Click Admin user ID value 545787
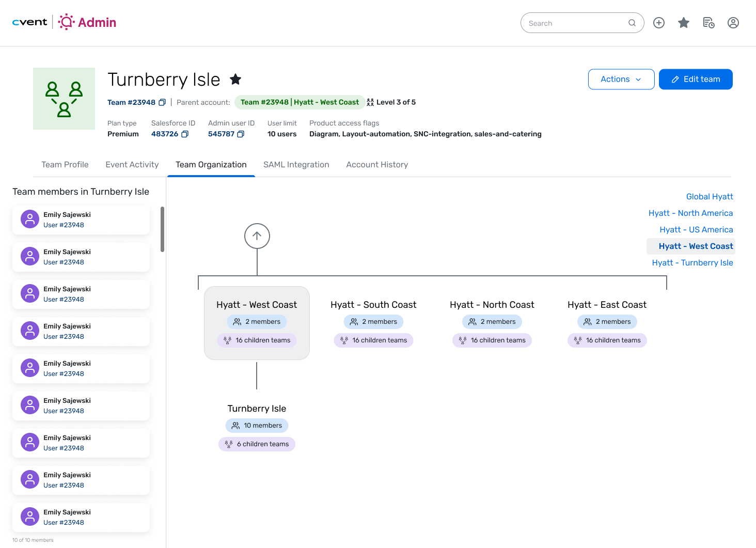 point(221,134)
